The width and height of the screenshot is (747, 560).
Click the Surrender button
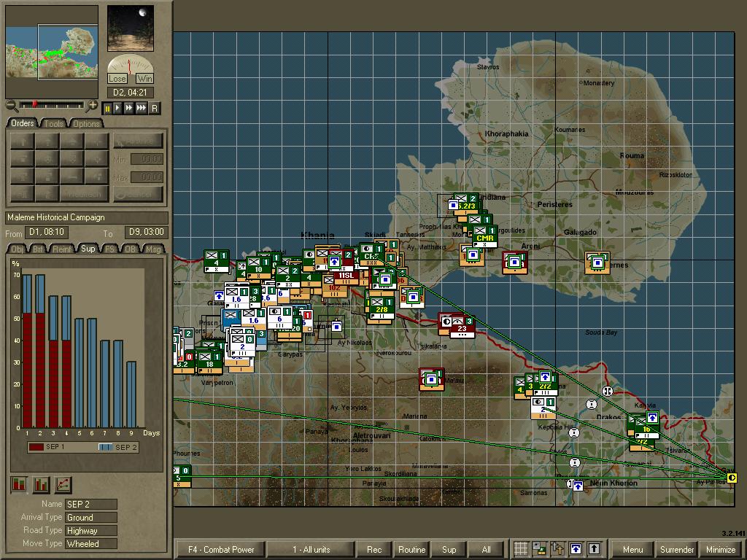676,549
